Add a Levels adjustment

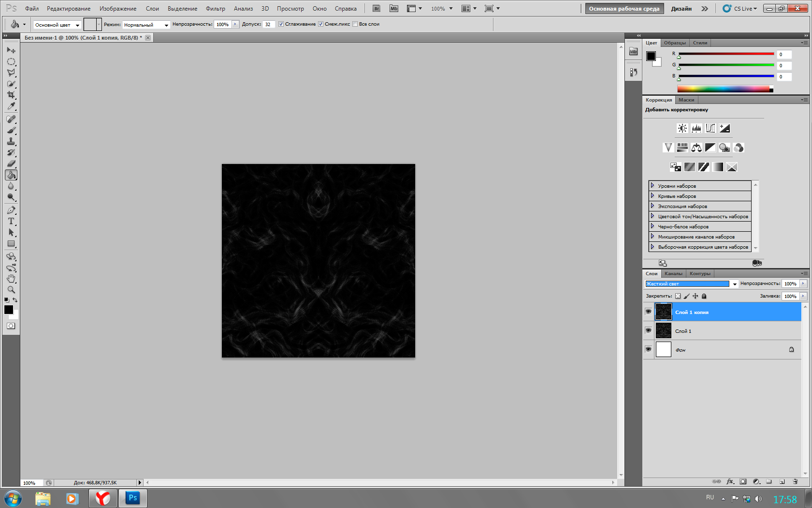click(696, 128)
